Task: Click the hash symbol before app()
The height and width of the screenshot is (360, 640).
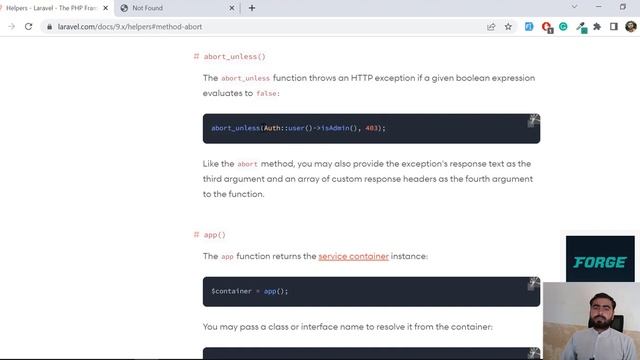Action: tap(196, 235)
